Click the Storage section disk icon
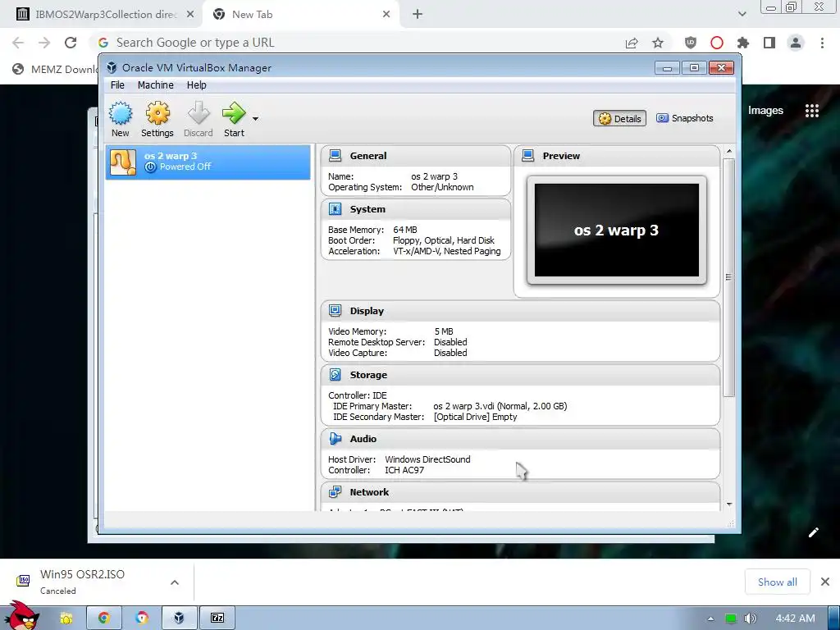The height and width of the screenshot is (630, 840). tap(336, 375)
